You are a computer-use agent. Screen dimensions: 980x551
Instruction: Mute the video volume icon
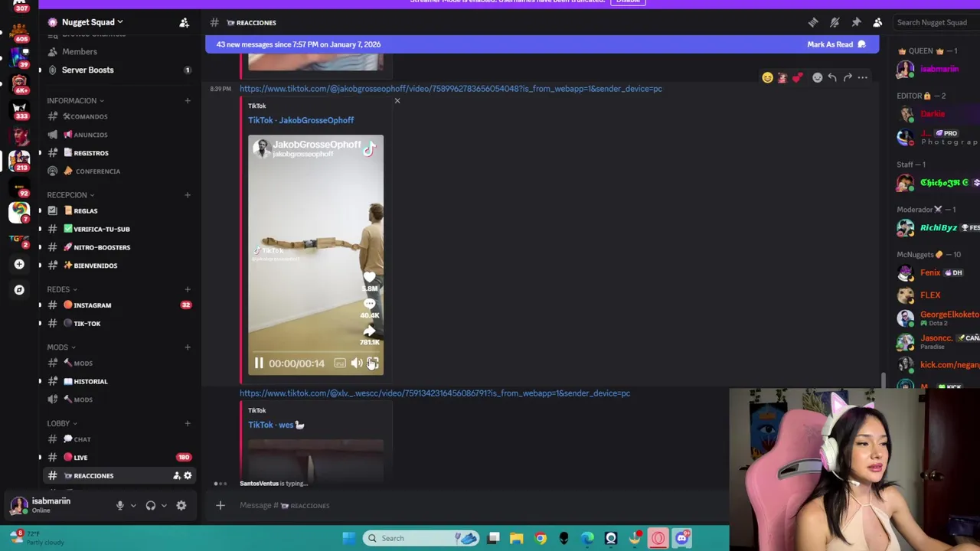[x=357, y=364]
